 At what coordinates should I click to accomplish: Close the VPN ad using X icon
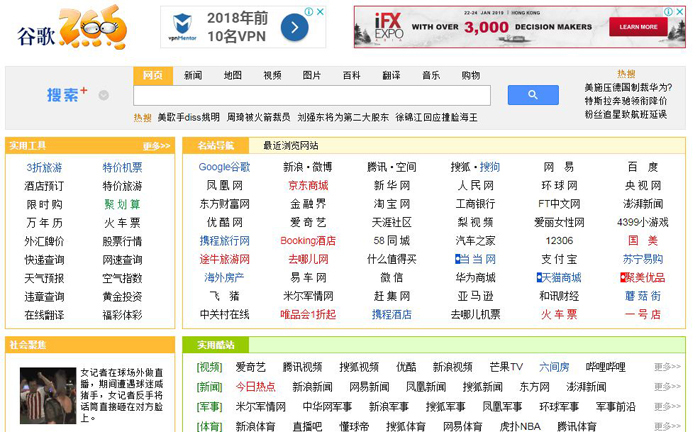tap(320, 12)
